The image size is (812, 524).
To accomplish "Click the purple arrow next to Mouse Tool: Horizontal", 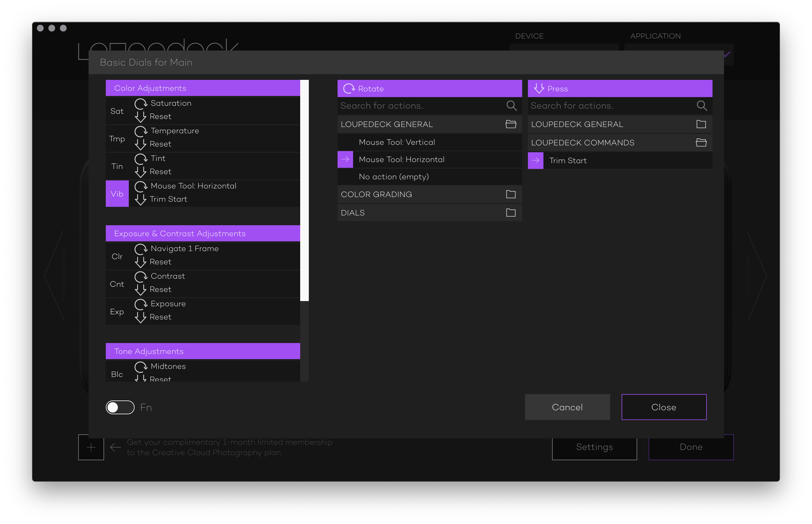I will click(345, 159).
